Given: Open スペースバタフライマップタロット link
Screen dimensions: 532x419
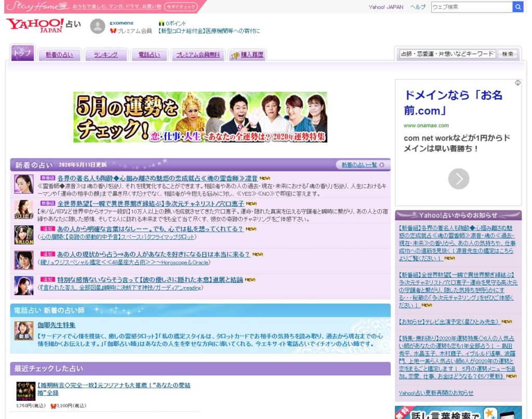Looking at the screenshot, I should pos(117,237).
